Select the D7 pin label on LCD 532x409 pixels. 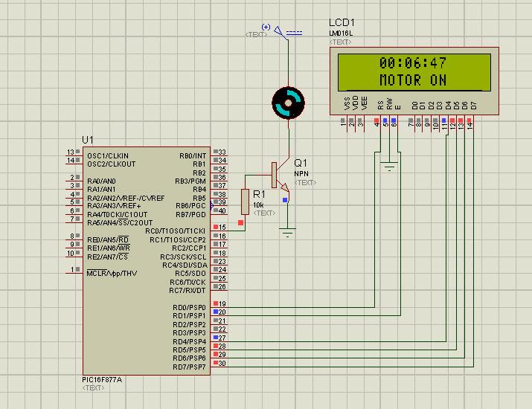474,106
